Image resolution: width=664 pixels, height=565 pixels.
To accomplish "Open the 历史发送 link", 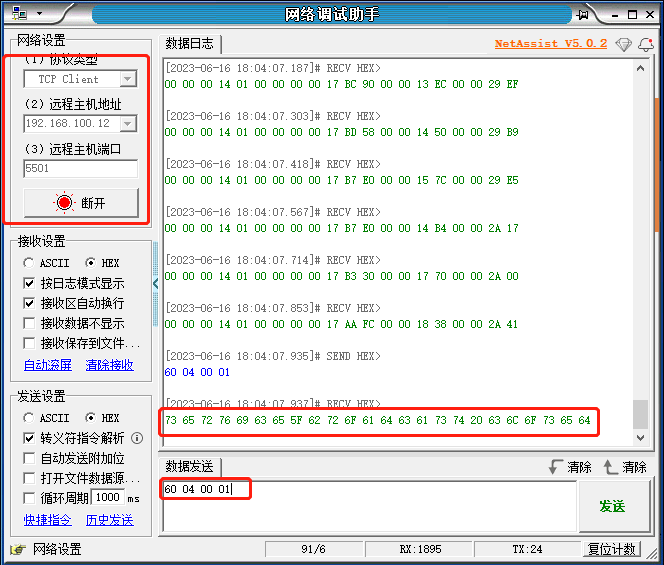I will click(110, 520).
